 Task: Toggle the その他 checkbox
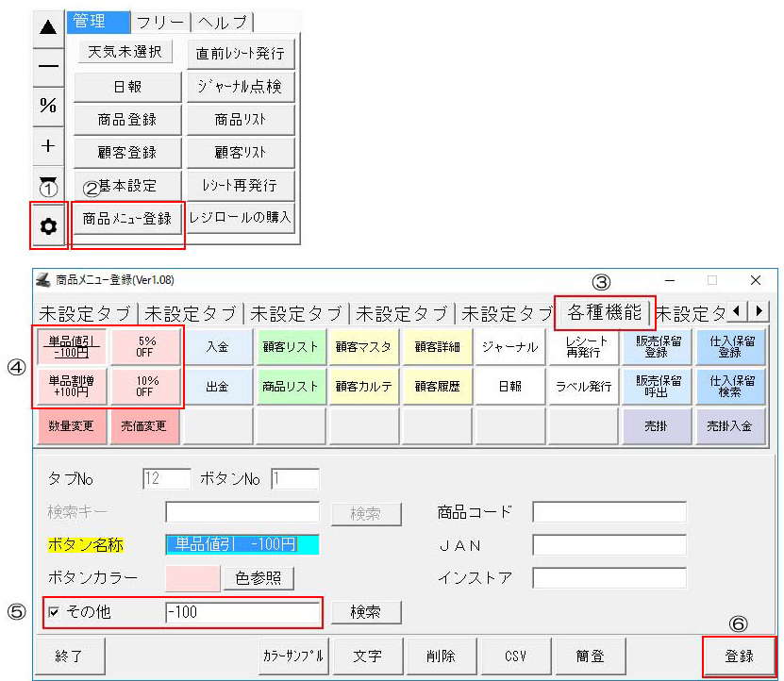[55, 612]
